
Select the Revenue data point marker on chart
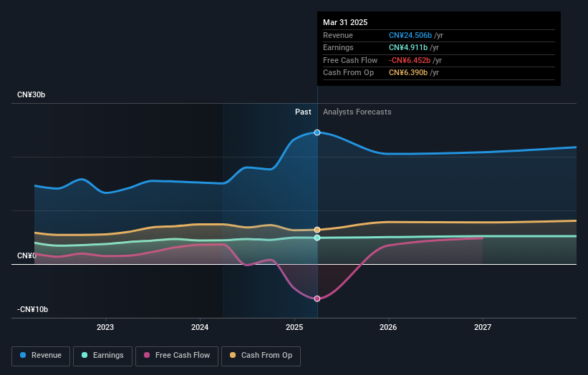click(x=317, y=132)
